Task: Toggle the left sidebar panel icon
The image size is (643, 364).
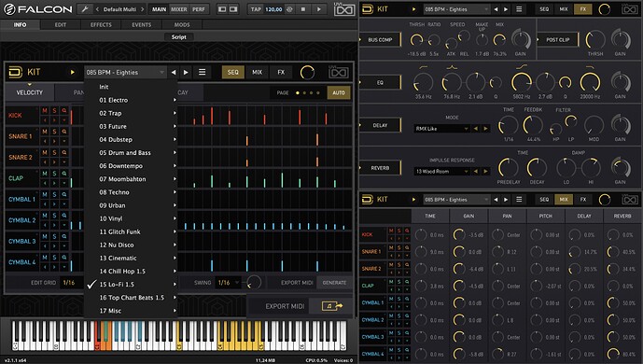Action: 222,9
